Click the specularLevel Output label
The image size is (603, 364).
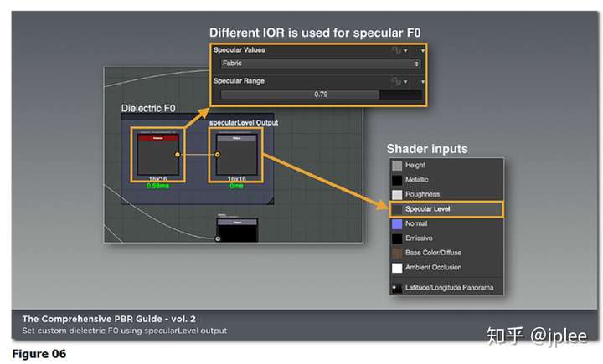(x=244, y=123)
